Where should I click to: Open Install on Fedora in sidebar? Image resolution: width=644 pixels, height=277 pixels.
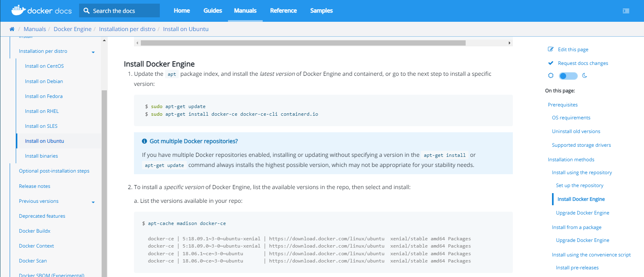pos(44,96)
